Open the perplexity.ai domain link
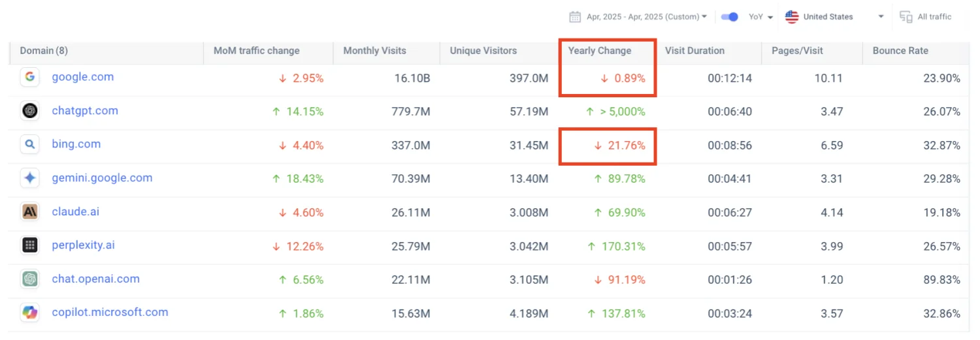The height and width of the screenshot is (340, 980). pyautogui.click(x=83, y=245)
